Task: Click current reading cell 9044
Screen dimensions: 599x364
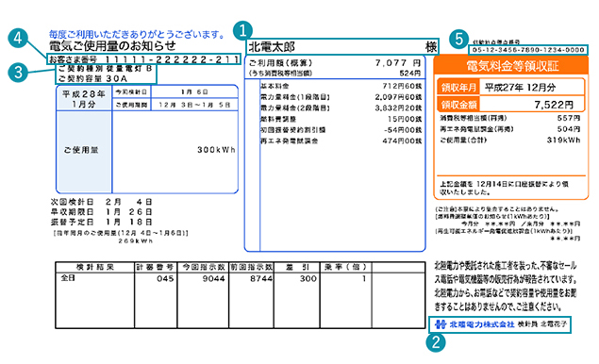Action: click(213, 279)
